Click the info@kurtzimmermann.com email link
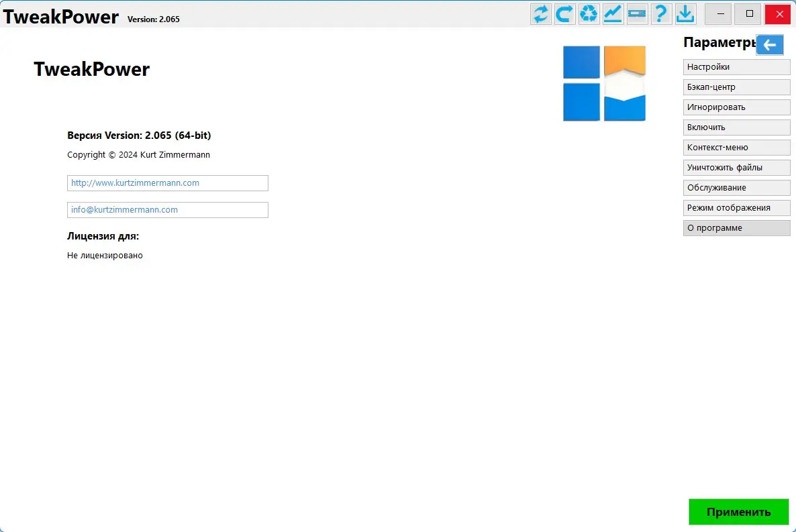 coord(168,210)
